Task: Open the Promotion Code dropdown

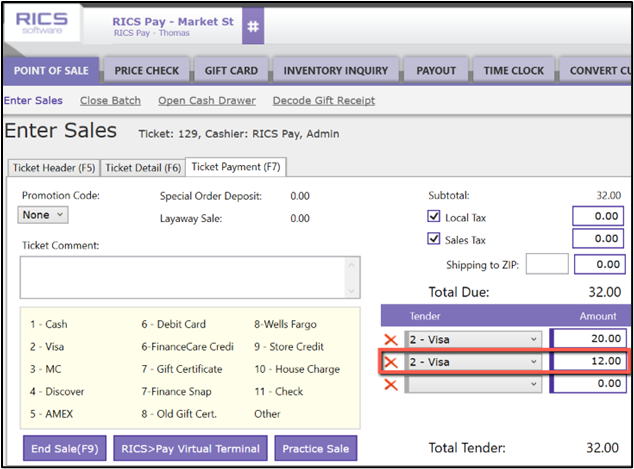Action: tap(43, 215)
